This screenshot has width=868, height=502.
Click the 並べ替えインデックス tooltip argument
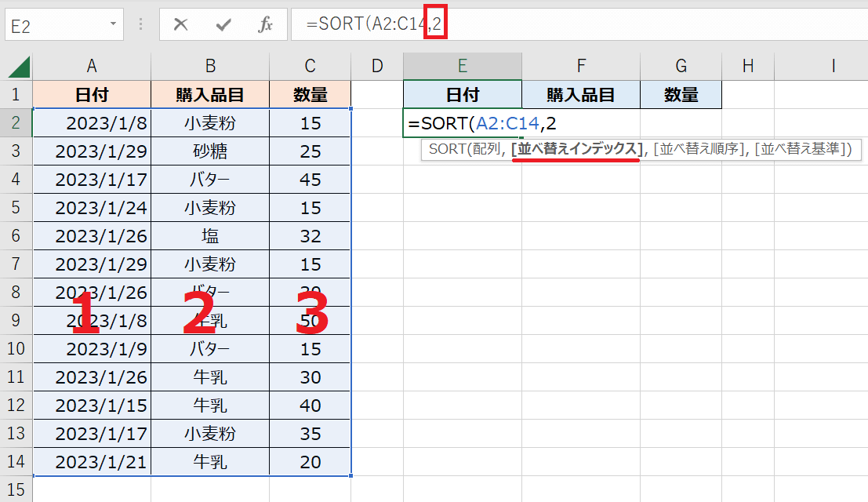(x=576, y=149)
